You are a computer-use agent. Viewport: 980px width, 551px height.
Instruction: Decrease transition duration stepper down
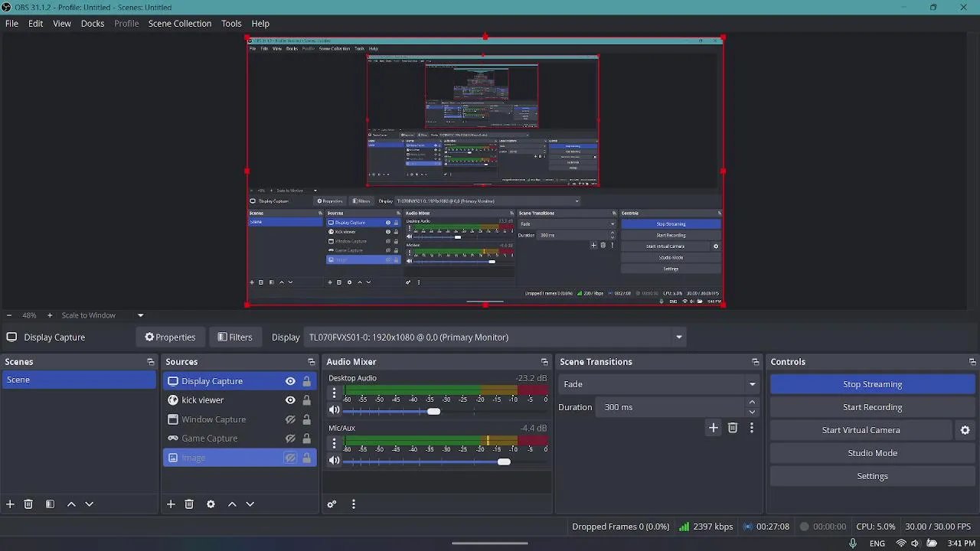pos(752,412)
